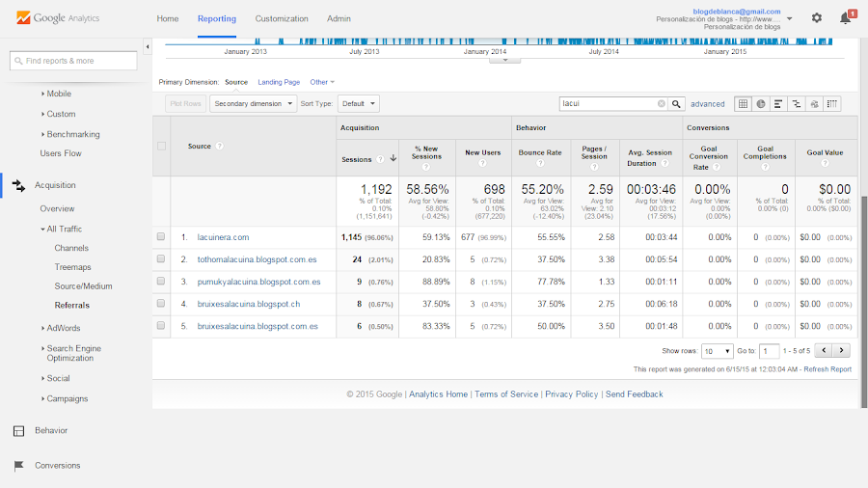Open Sort Type Default dropdown

[x=358, y=103]
